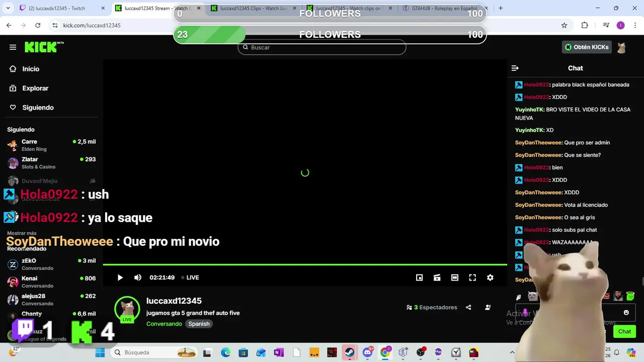Open recommended channel zEkO
This screenshot has width=644, height=362.
(51, 264)
